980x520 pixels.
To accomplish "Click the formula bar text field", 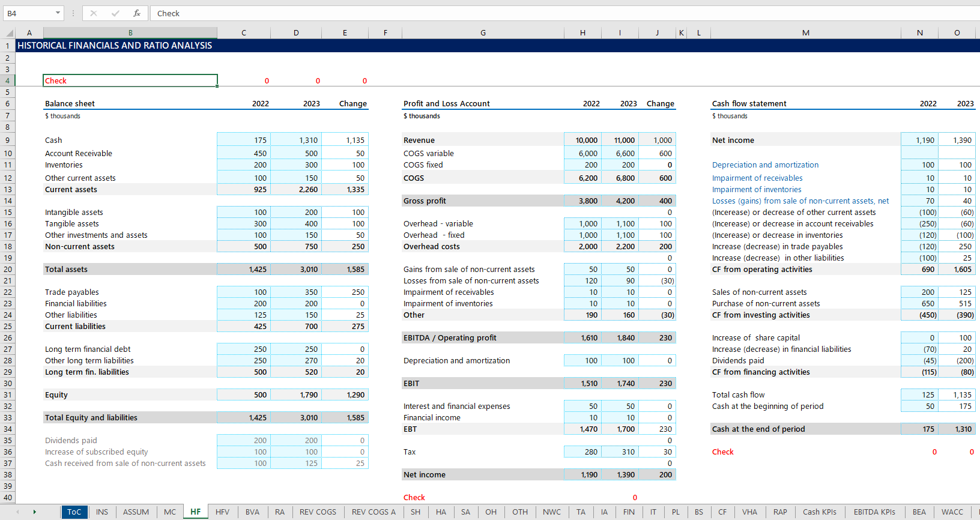I will [540, 13].
